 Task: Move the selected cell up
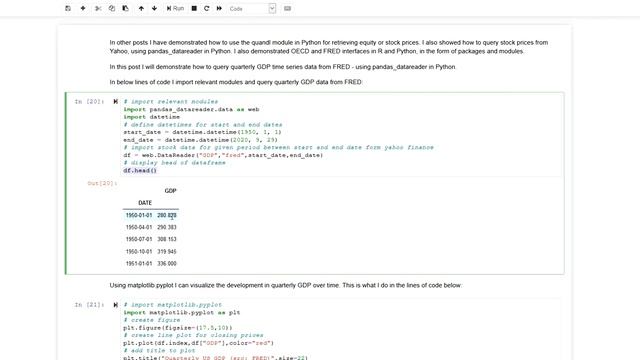coord(141,8)
